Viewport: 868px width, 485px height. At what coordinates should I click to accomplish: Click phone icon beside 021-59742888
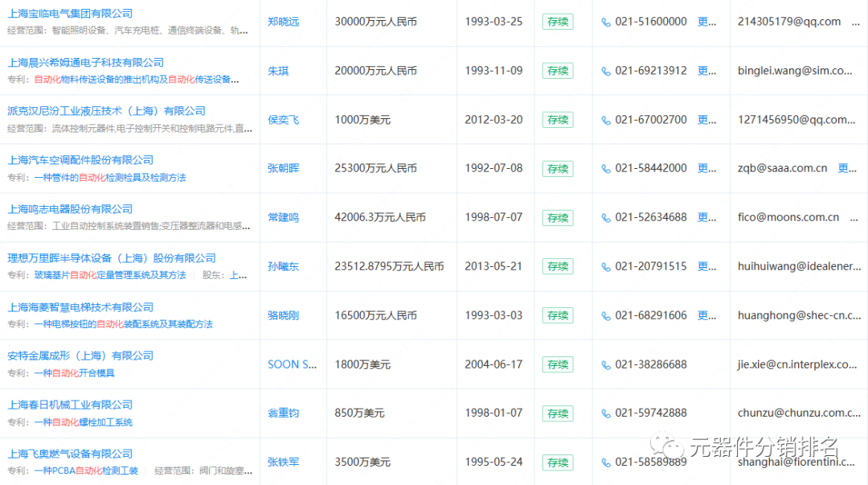click(x=606, y=413)
